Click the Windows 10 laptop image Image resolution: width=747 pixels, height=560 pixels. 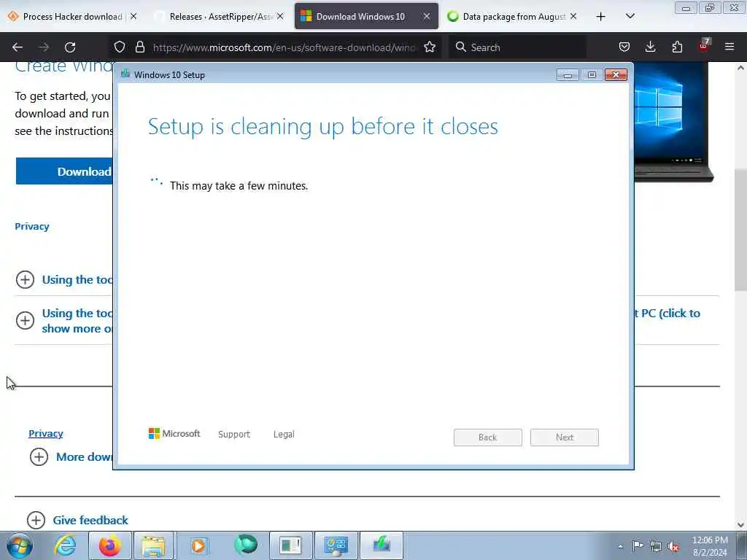tap(673, 122)
